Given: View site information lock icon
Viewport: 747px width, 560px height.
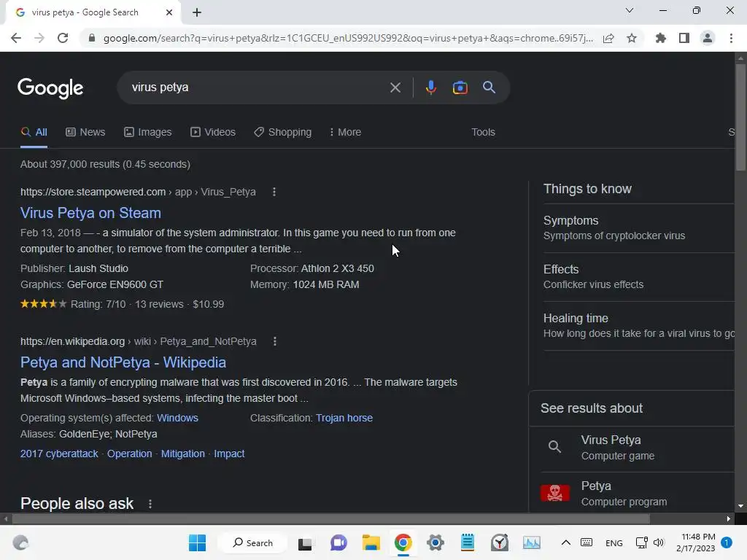Looking at the screenshot, I should point(92,38).
